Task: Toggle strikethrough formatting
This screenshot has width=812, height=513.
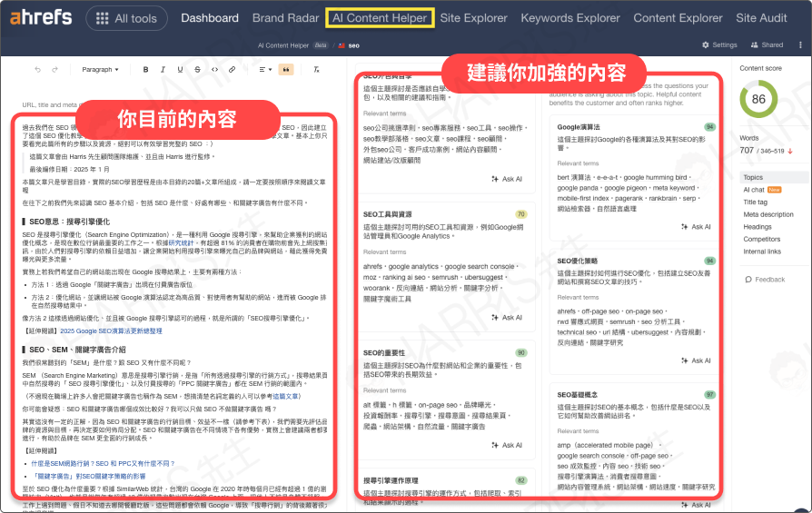Action: tap(197, 69)
